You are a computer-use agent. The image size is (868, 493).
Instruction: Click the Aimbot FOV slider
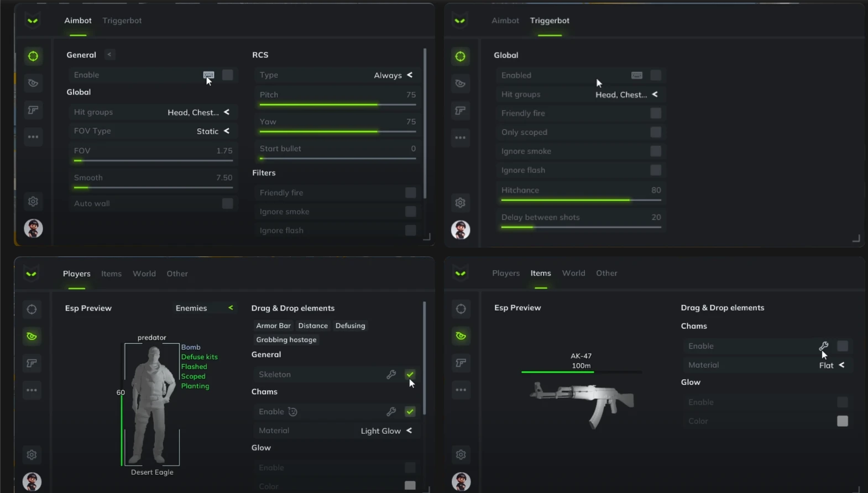153,161
